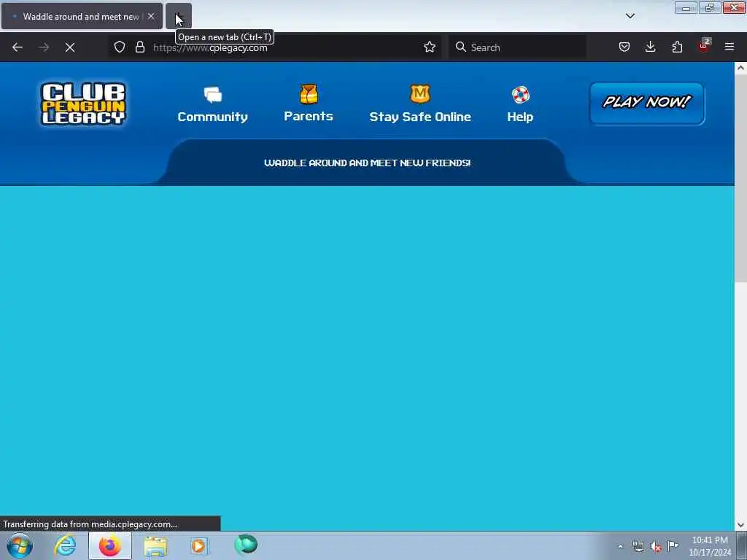Open the Community menu link

click(x=212, y=117)
